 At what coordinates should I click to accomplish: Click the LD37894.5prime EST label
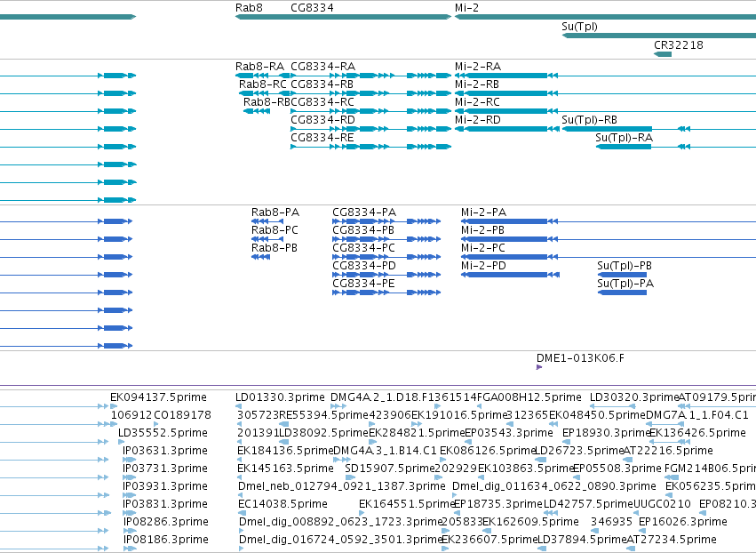tap(582, 540)
